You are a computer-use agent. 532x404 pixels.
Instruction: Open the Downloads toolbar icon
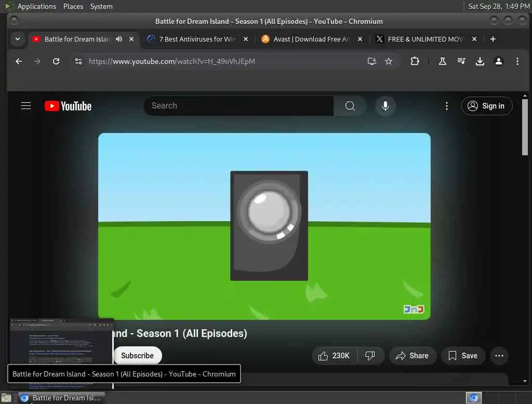[480, 61]
